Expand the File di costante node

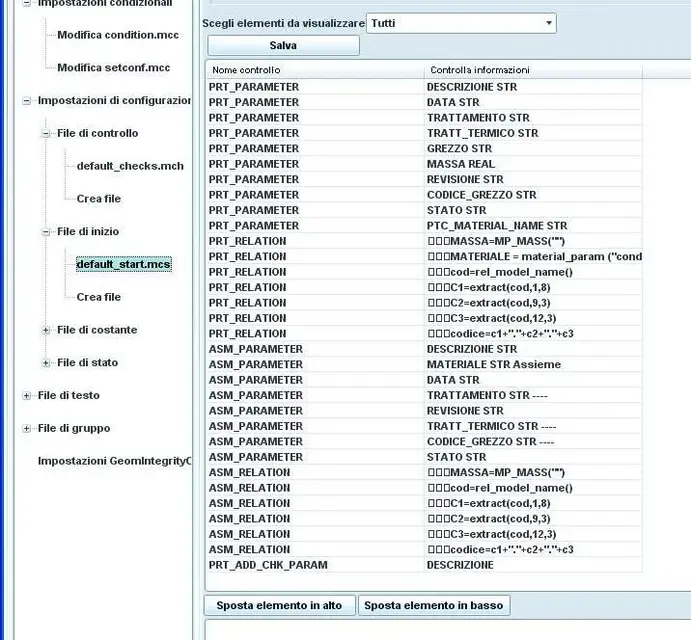46,330
